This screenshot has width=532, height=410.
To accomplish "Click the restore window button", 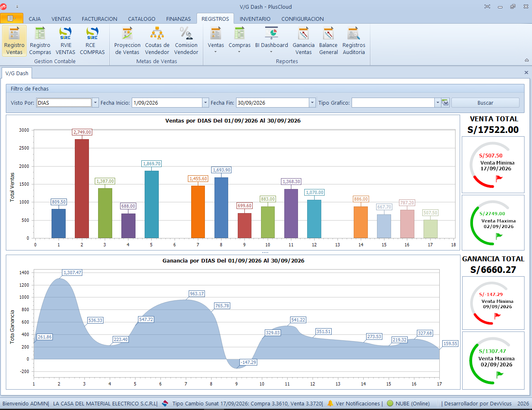I will (x=513, y=7).
